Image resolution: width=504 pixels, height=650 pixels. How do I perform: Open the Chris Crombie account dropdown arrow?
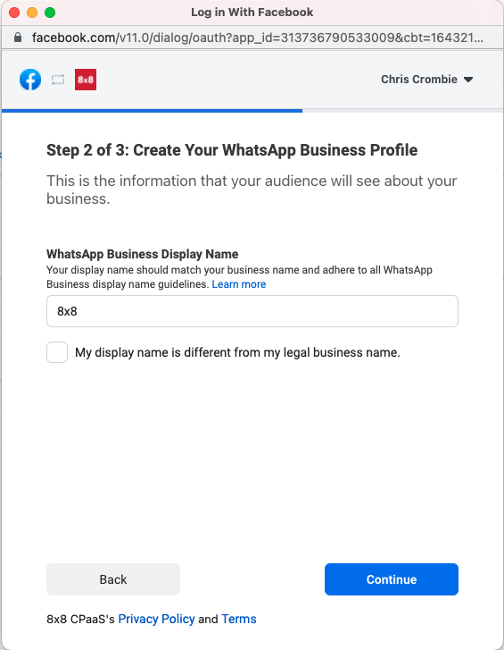tap(468, 80)
